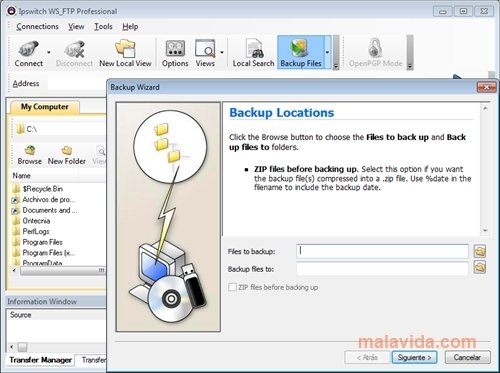Click scroll up arrow in Backup Locations text
Image resolution: width=500 pixels, height=373 pixels.
click(485, 108)
